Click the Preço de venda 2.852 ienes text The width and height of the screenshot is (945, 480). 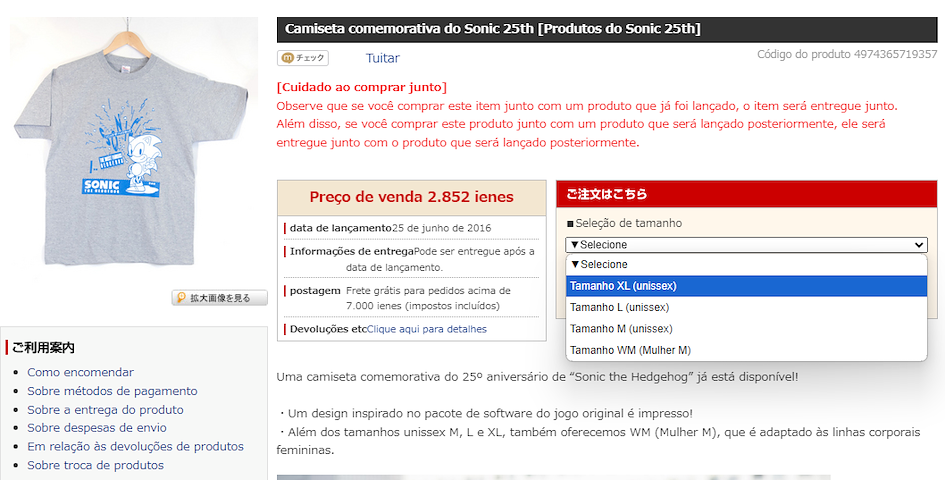point(412,197)
